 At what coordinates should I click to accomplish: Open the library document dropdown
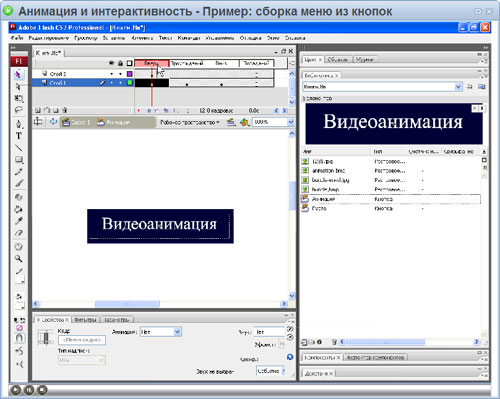tap(458, 87)
